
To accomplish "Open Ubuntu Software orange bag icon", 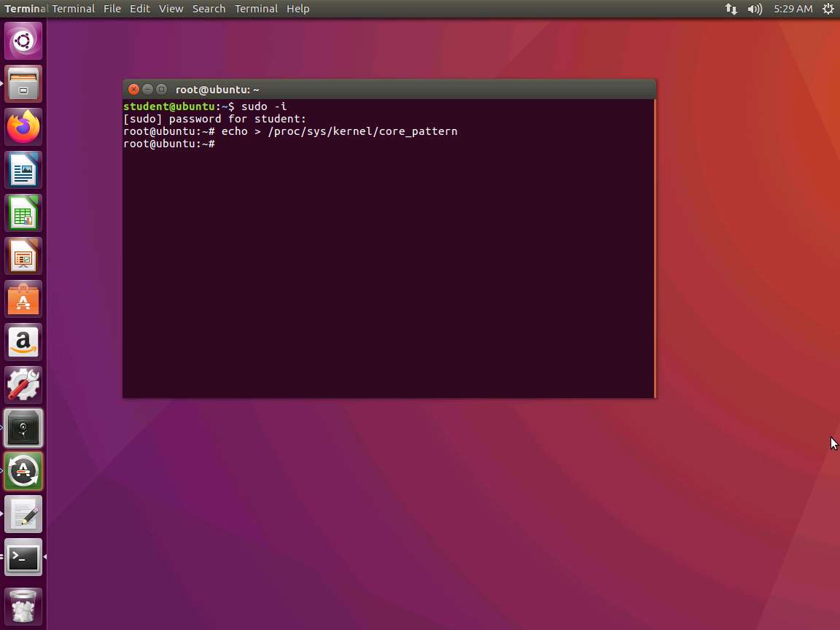I will coord(23,299).
